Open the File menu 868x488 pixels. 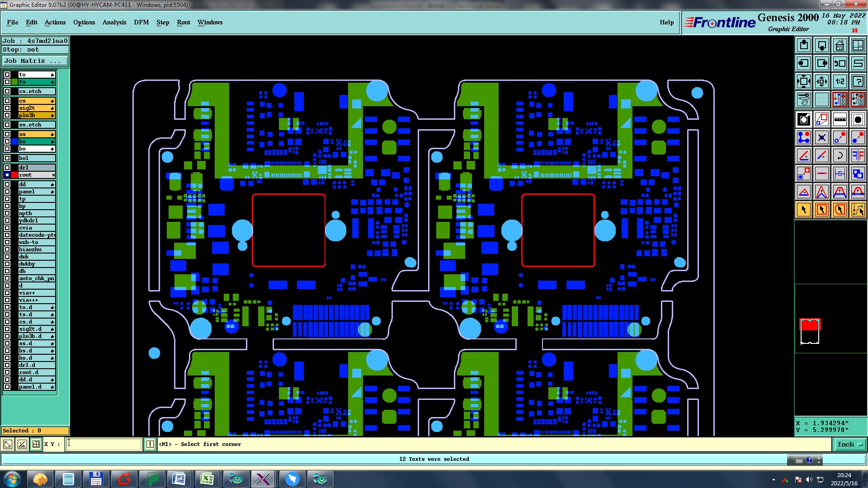point(13,22)
